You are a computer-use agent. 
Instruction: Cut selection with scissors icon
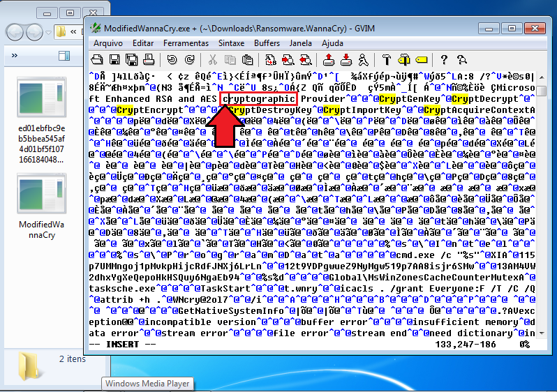click(x=212, y=60)
